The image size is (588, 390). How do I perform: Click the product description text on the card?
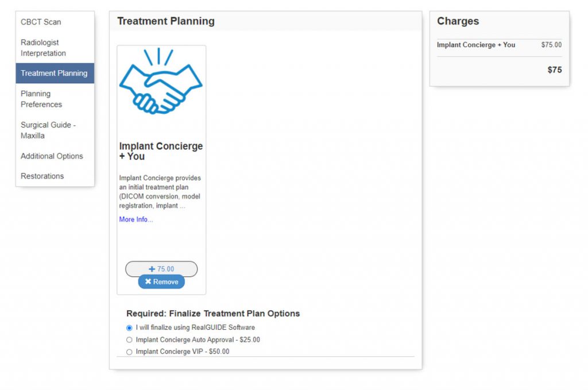(160, 192)
